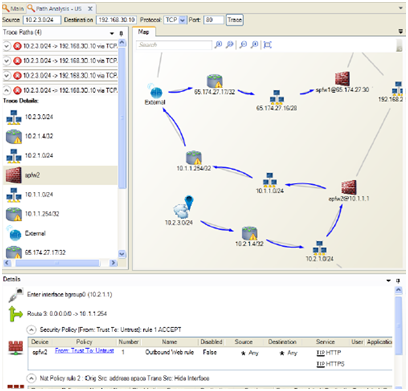Collapse the Nat Policy rule 2 section
The height and width of the screenshot is (391, 408).
click(x=31, y=378)
